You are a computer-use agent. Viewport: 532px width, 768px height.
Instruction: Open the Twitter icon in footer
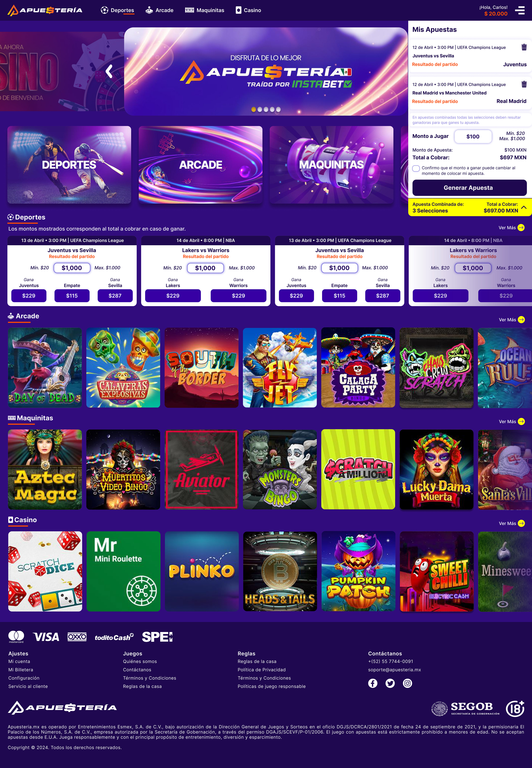tap(390, 683)
